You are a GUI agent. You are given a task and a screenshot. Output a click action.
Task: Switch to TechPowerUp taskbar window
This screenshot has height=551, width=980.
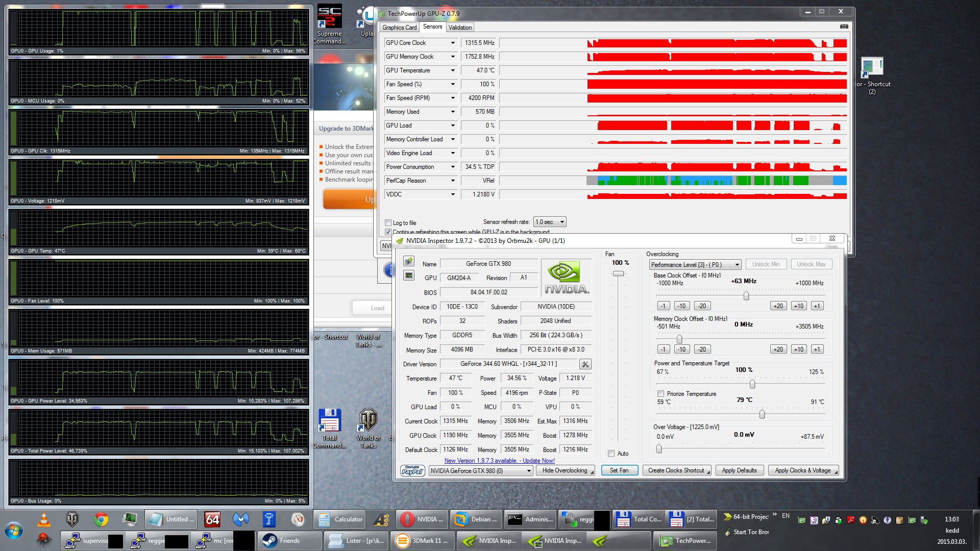pyautogui.click(x=685, y=541)
